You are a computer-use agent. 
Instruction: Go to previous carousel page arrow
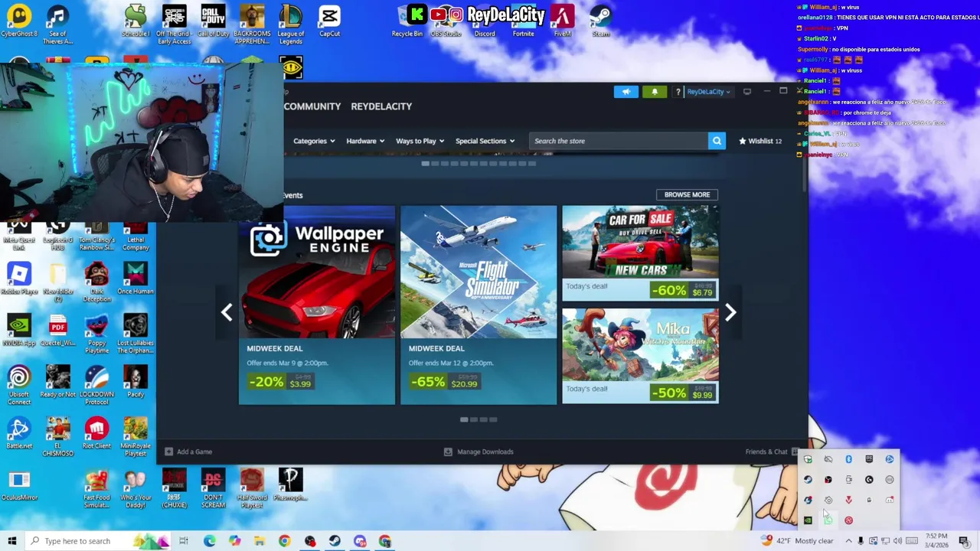227,311
